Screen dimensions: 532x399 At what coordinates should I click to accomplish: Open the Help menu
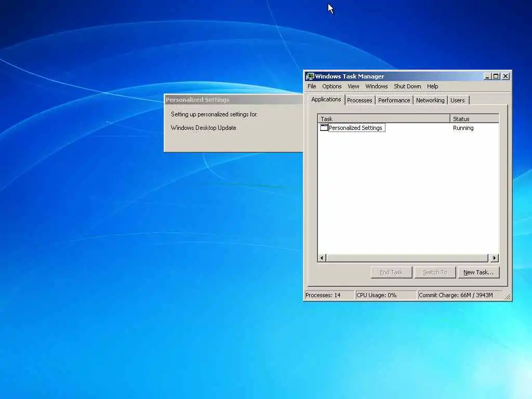tap(432, 87)
